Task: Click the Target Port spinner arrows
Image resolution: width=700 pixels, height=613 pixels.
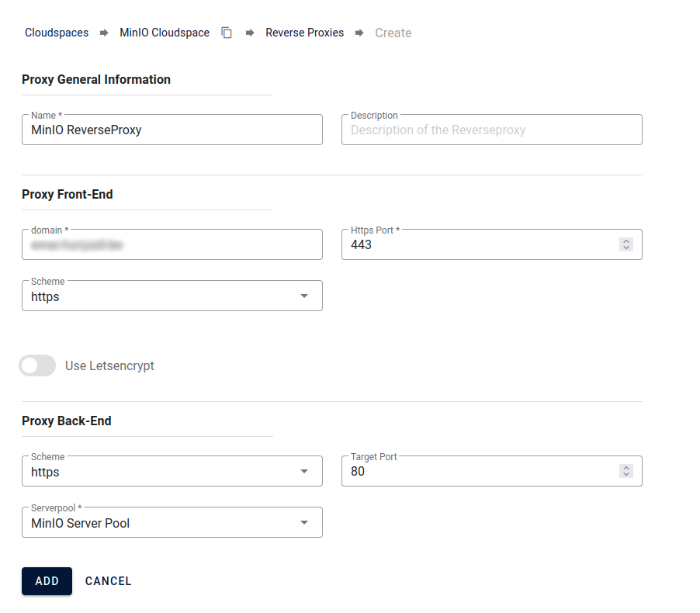Action: pyautogui.click(x=626, y=471)
